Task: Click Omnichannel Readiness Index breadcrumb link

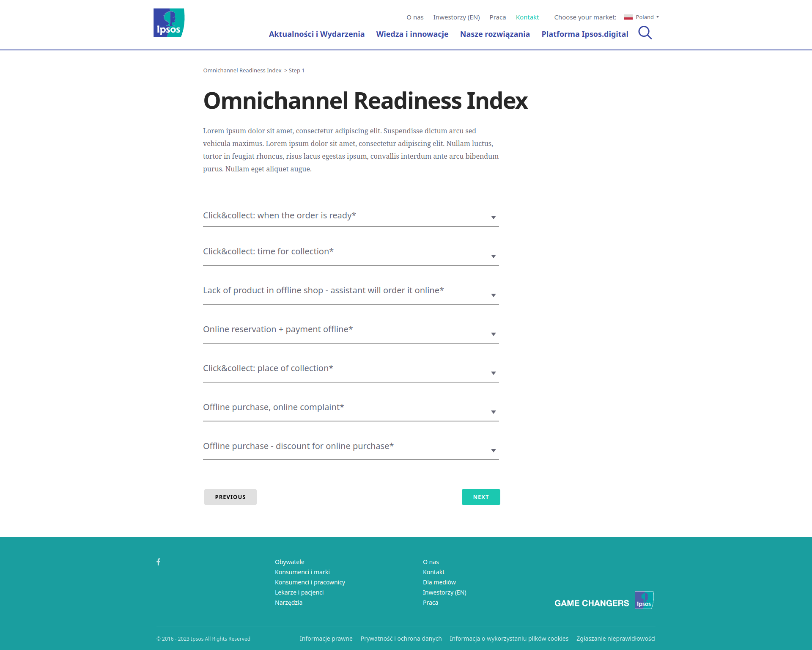Action: [242, 71]
